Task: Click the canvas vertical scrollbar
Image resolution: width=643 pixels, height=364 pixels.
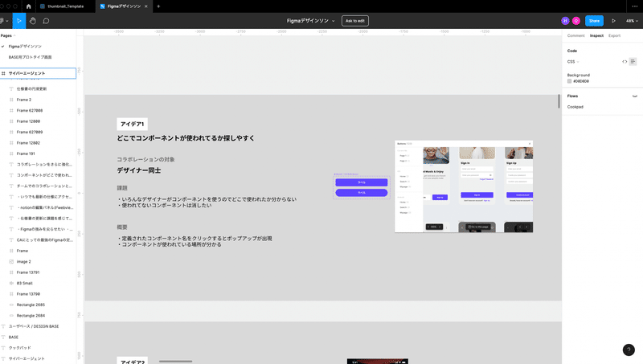Action: click(x=559, y=101)
